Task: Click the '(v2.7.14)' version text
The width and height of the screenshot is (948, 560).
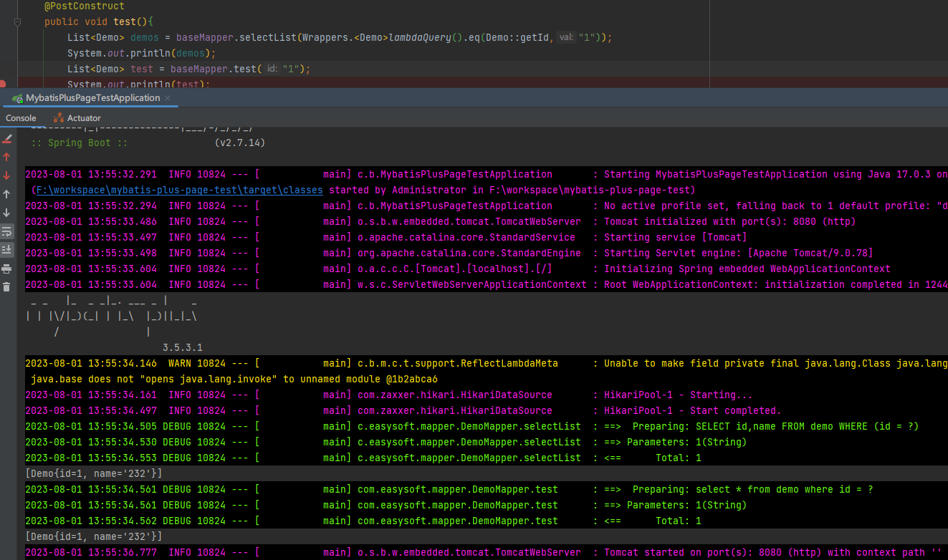Action: 240,143
